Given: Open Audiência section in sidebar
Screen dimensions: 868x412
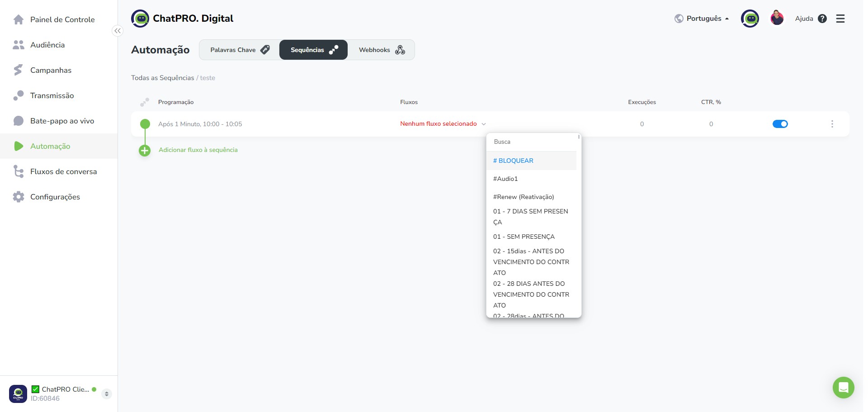Looking at the screenshot, I should [59, 45].
